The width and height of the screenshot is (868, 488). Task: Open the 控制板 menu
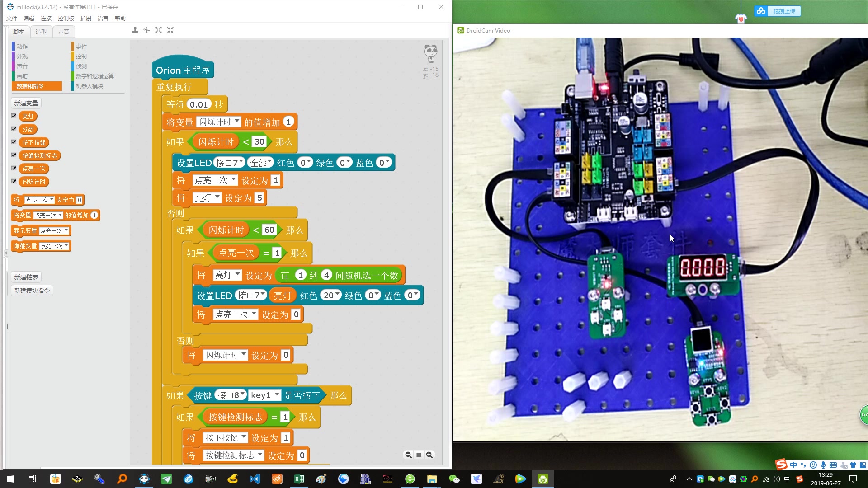(x=66, y=19)
